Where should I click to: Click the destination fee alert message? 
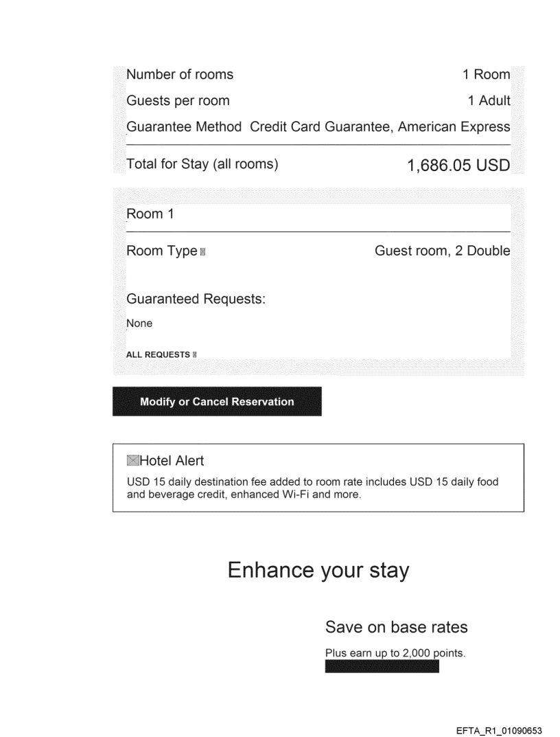click(313, 488)
